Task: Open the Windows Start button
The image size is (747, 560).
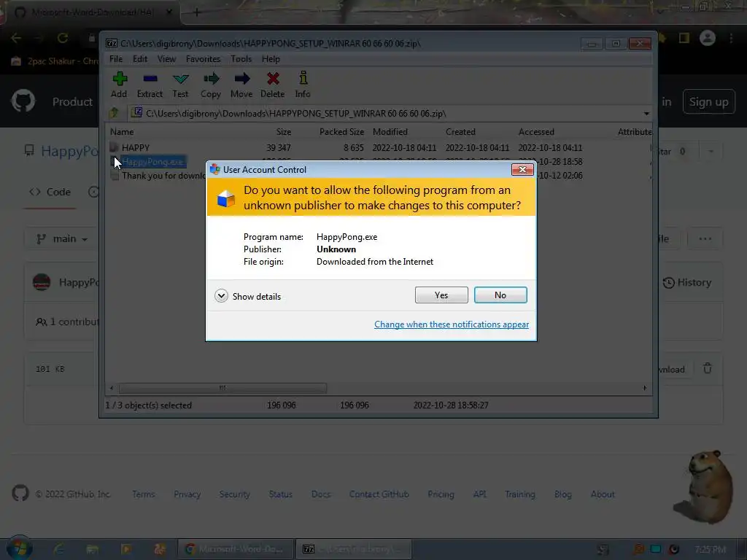Action: 19,548
